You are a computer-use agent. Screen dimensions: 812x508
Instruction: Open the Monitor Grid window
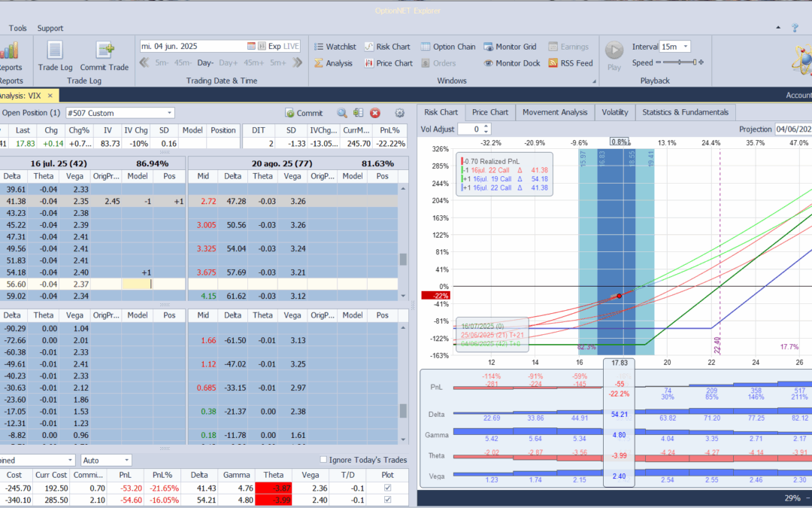tap(510, 47)
